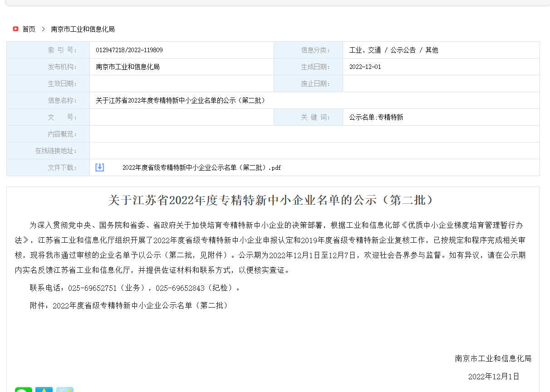The height and width of the screenshot is (392, 550).
Task: Select category value 工业、交通 / 公示公告 / 其他
Action: [393, 50]
